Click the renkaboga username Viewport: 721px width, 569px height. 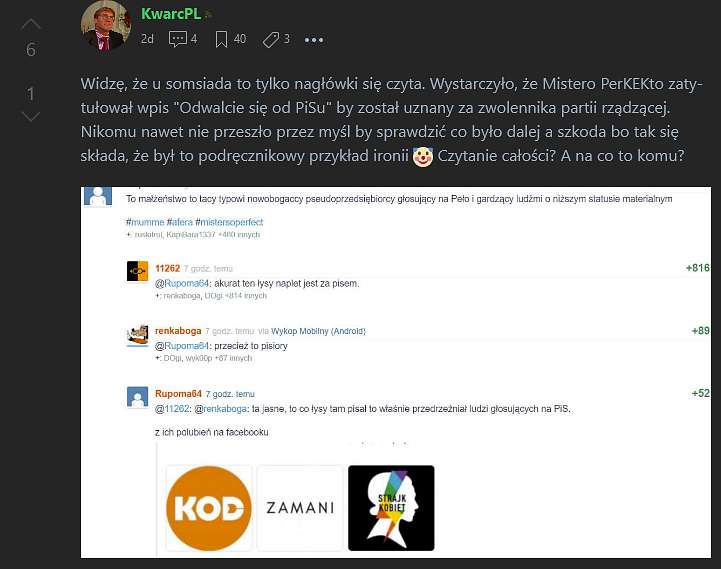178,331
